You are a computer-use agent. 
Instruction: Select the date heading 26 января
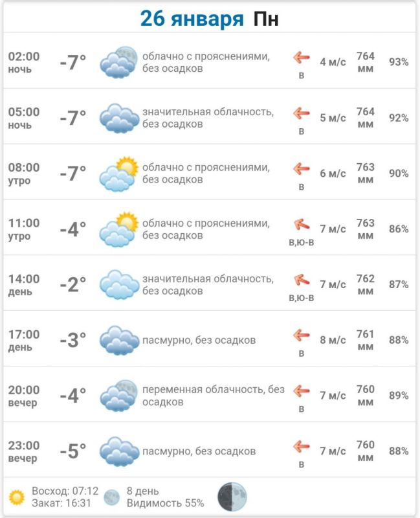[x=192, y=18]
